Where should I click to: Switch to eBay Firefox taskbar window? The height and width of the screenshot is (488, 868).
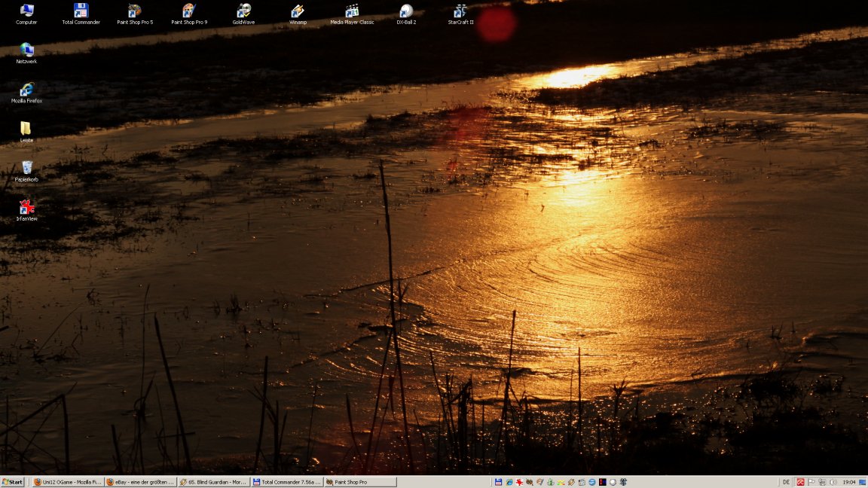coord(141,482)
